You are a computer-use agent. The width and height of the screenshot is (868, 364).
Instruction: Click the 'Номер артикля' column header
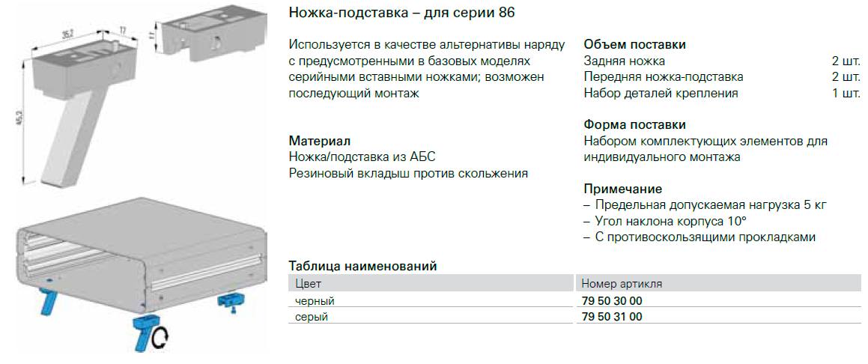pos(621,284)
